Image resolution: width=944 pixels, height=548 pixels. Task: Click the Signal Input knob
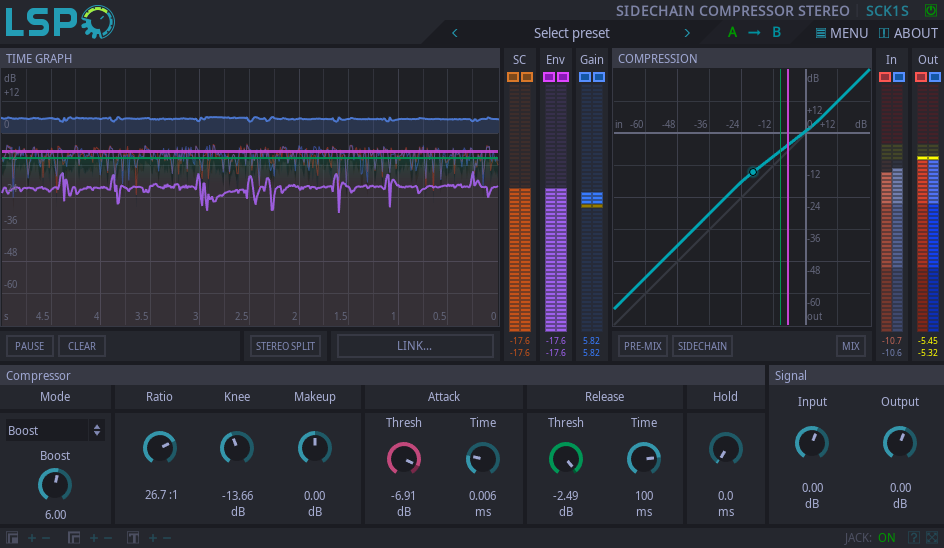pos(812,443)
